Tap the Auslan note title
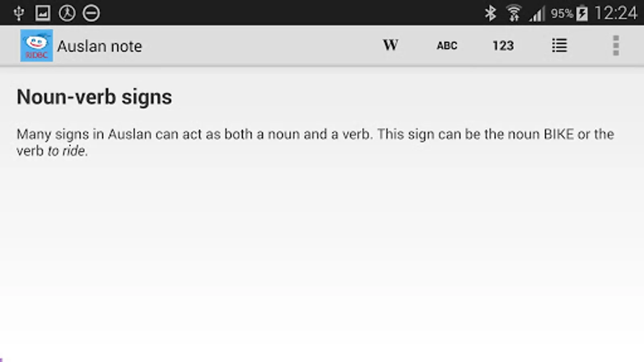644x362 pixels. click(x=99, y=46)
